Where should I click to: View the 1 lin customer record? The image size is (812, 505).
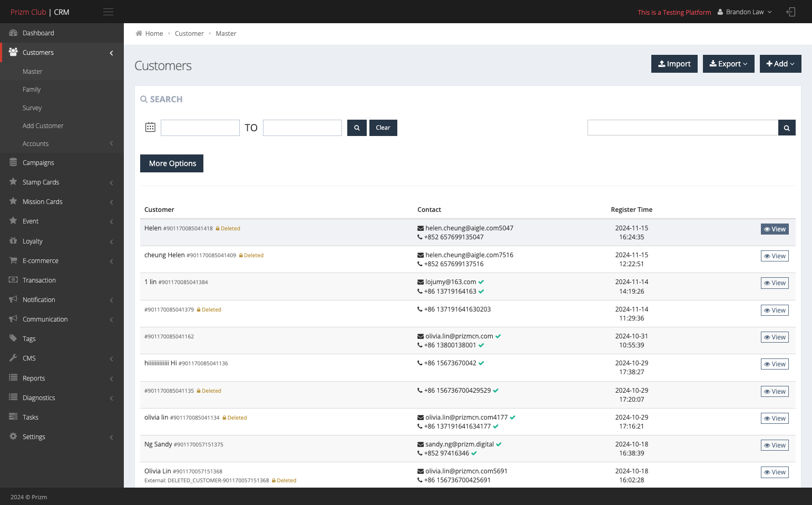pyautogui.click(x=775, y=283)
